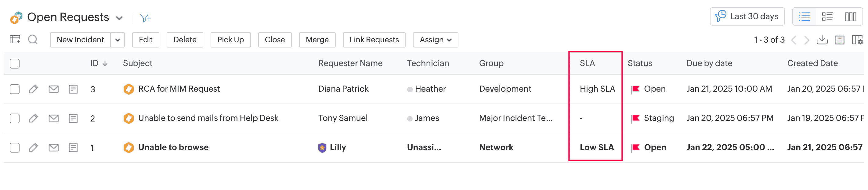Click the table settings icon near search
This screenshot has width=868, height=190.
click(x=15, y=40)
